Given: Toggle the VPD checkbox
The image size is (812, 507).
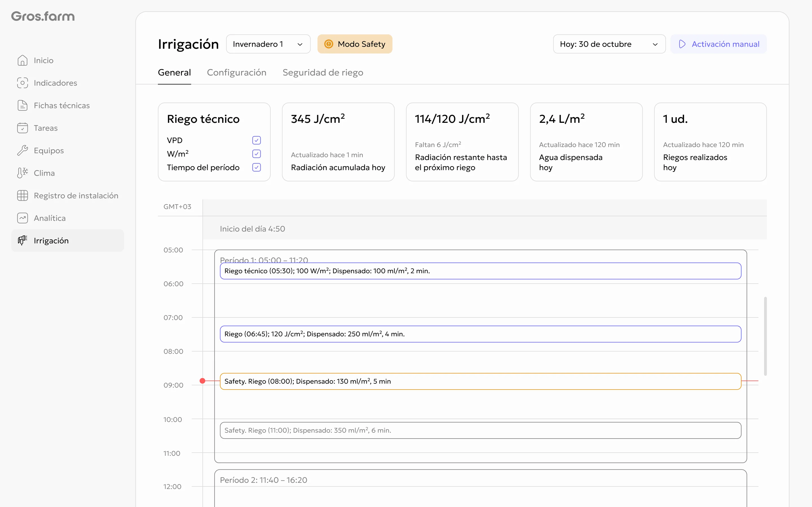Looking at the screenshot, I should (256, 140).
